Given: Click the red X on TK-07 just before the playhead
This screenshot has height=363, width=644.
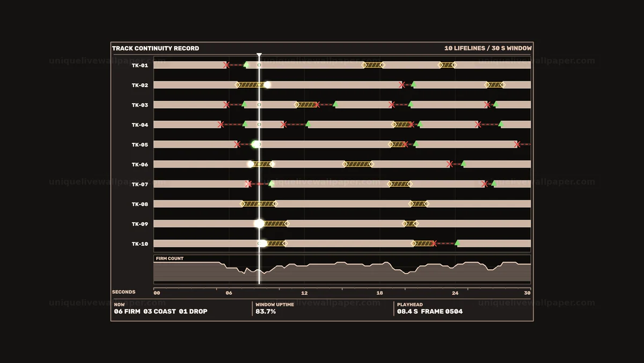Looking at the screenshot, I should 248,184.
